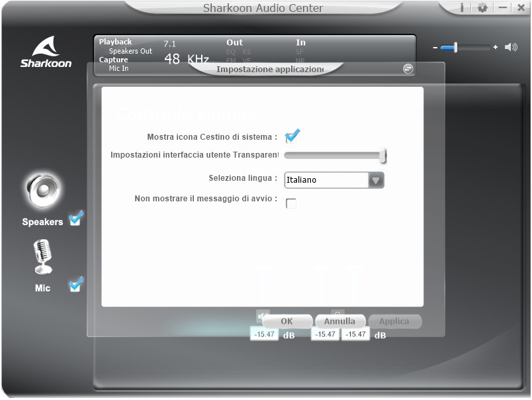
Task: Adjust the master volume slider
Action: (x=465, y=48)
